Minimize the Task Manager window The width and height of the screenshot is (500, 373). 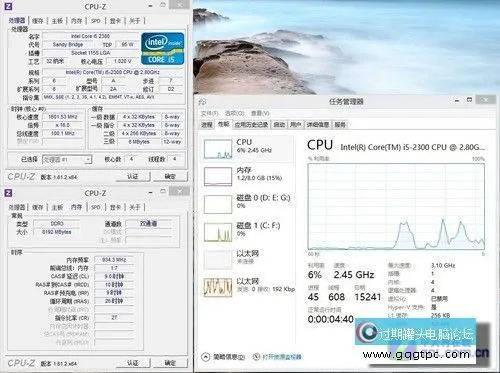click(457, 100)
